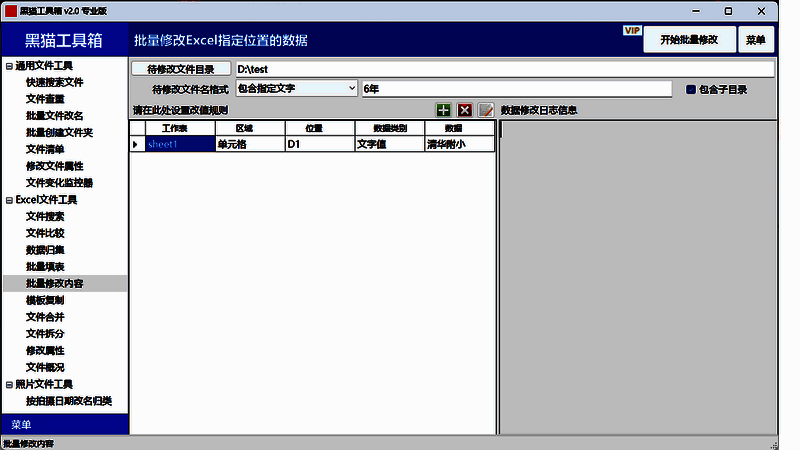
Task: Minimize the 黑猫工具箱 window
Action: [696, 11]
